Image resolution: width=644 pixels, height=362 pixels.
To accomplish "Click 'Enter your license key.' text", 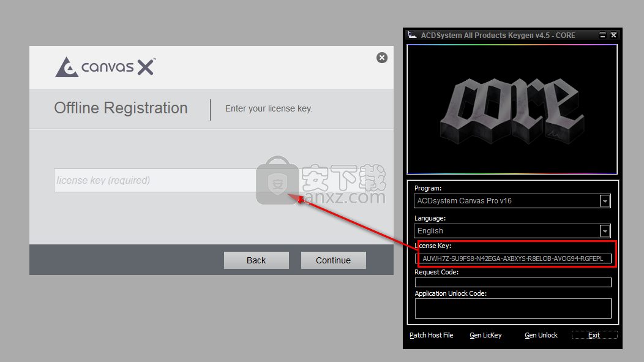I will [x=269, y=108].
